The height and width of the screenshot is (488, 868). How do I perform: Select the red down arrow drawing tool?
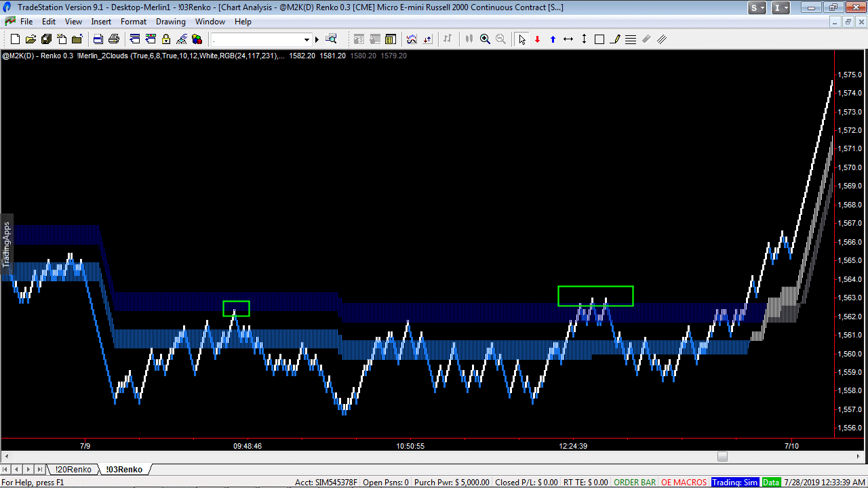537,39
